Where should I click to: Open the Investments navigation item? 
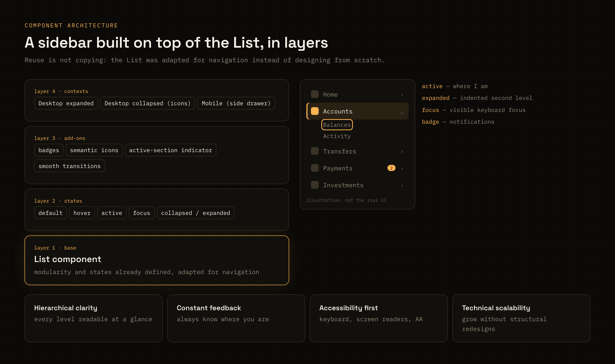click(x=357, y=185)
